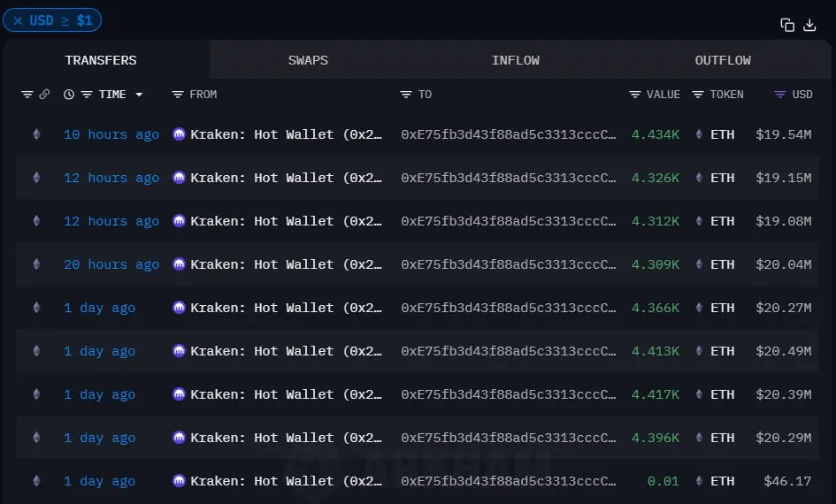Open the FROM column filter

click(x=178, y=95)
